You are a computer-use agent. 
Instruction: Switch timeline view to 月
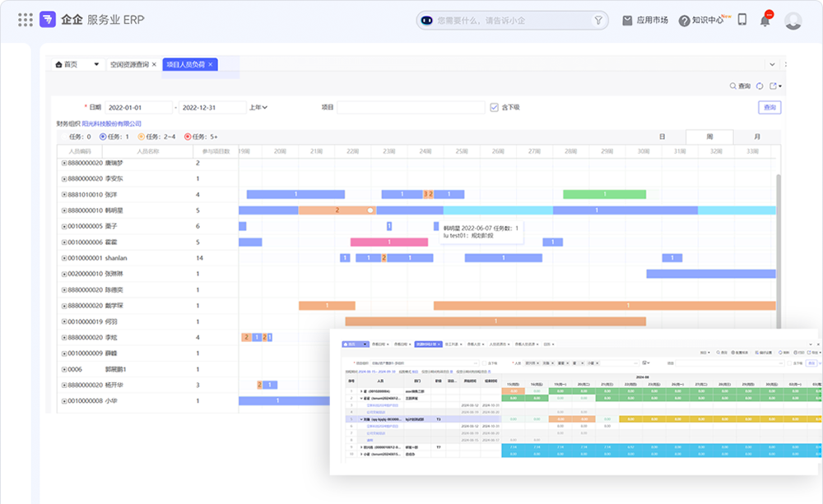[x=757, y=136]
